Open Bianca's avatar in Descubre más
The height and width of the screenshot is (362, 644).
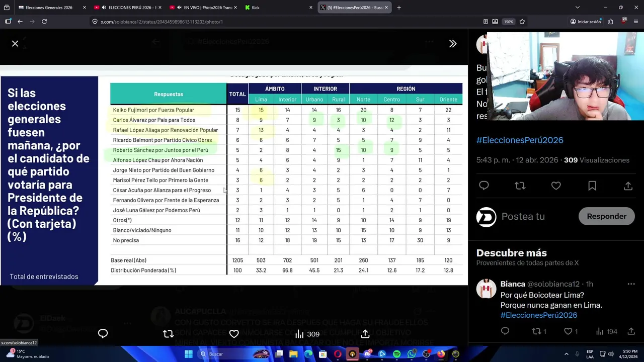click(486, 289)
